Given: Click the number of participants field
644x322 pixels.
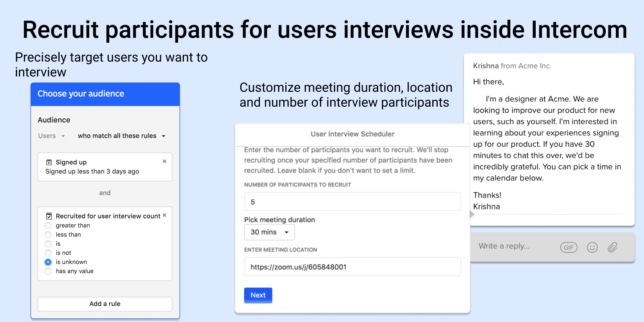Looking at the screenshot, I should [x=352, y=202].
